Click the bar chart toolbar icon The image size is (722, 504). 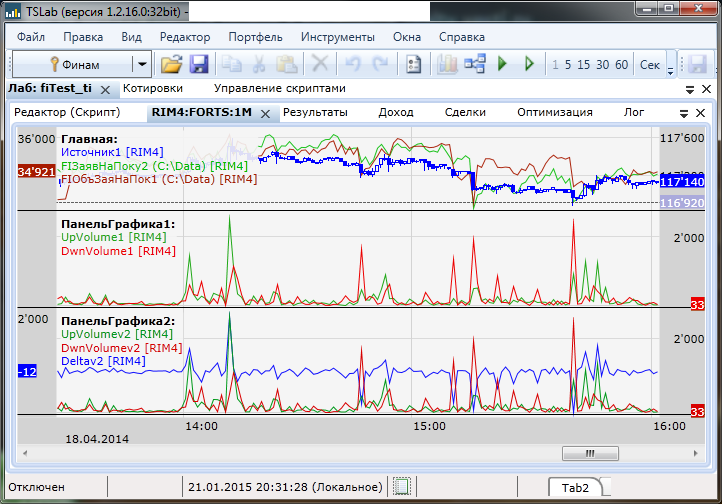click(447, 65)
